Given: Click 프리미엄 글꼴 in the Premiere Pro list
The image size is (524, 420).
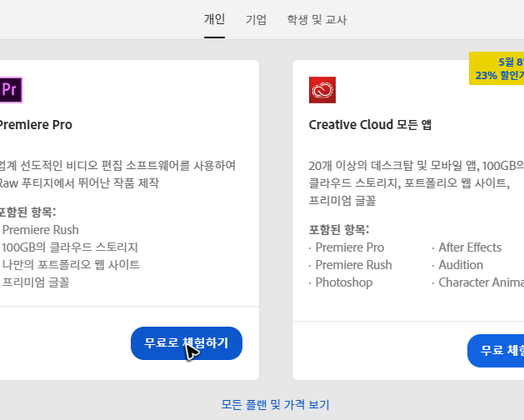Looking at the screenshot, I should click(36, 282).
